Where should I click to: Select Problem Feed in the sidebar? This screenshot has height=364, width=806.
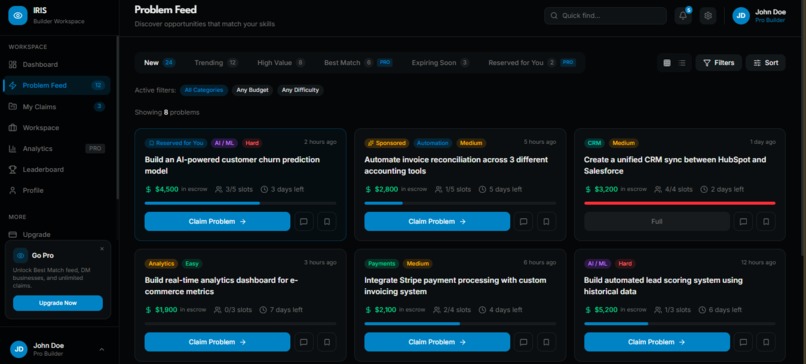pyautogui.click(x=57, y=85)
